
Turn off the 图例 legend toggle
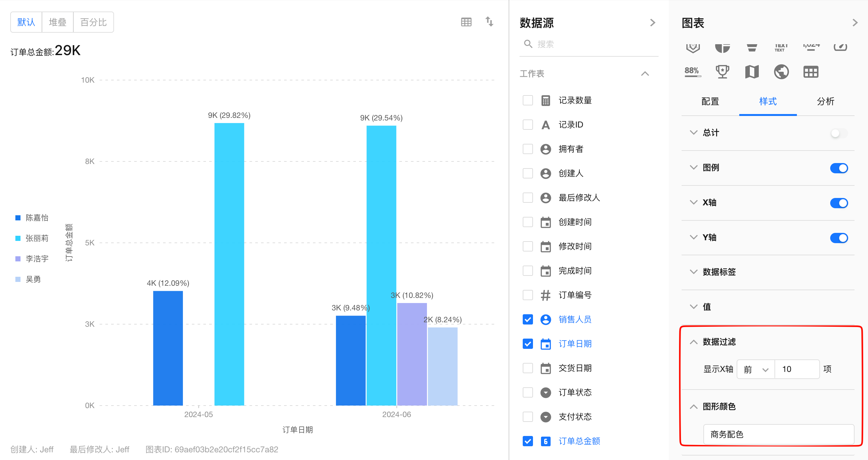[x=839, y=168]
